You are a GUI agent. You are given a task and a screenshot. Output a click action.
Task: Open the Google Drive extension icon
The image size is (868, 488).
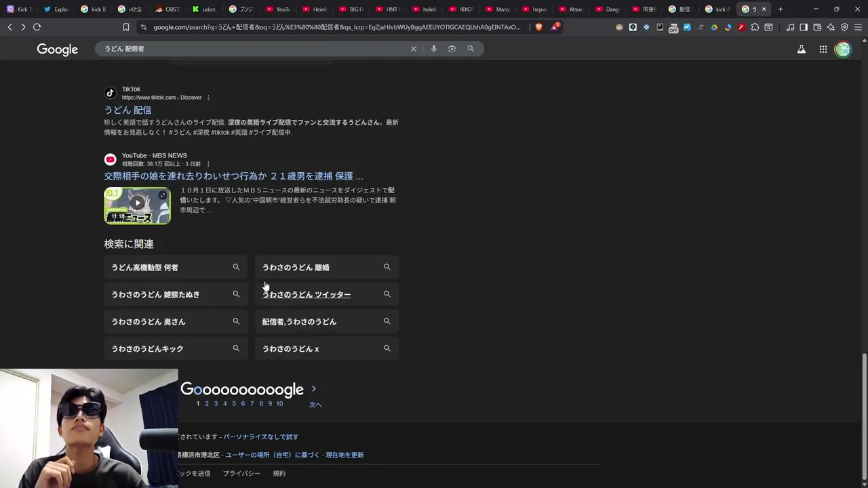click(x=714, y=27)
